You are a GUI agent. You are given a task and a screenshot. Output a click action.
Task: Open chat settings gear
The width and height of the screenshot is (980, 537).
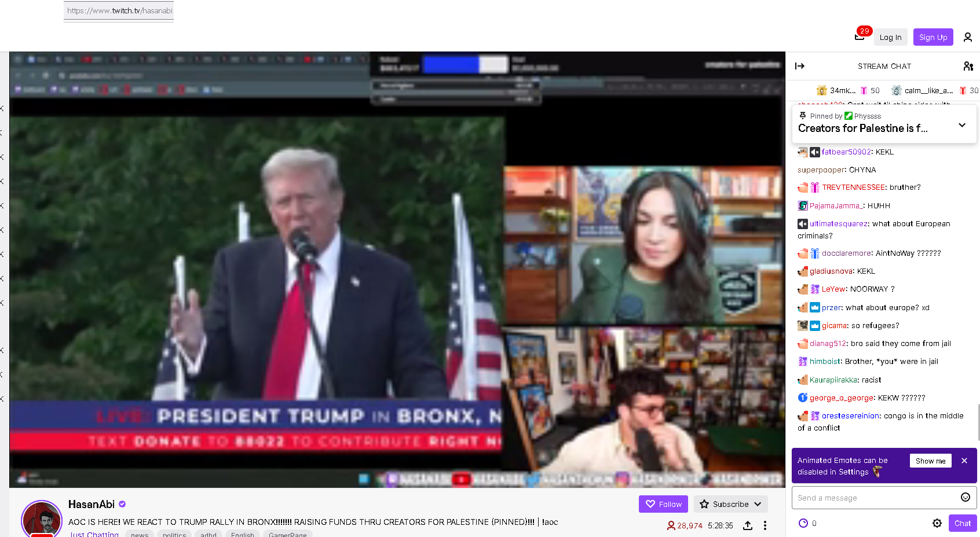(937, 523)
